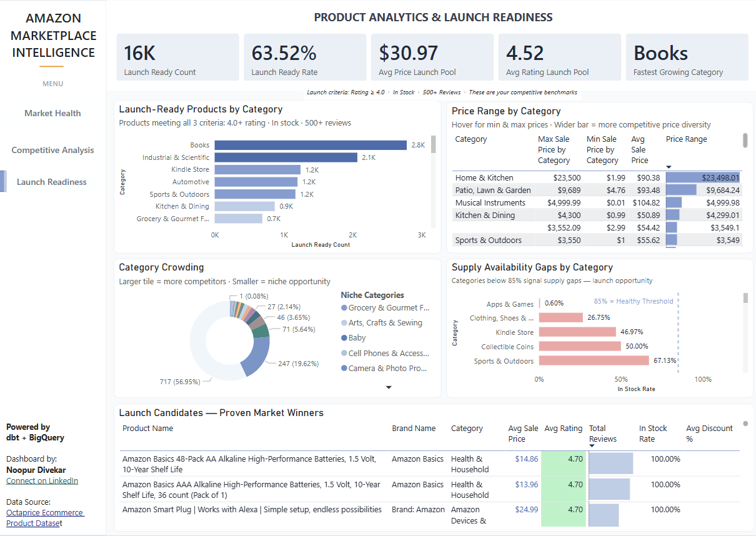Click Grocery & Gourmet legend color dot

tap(344, 308)
